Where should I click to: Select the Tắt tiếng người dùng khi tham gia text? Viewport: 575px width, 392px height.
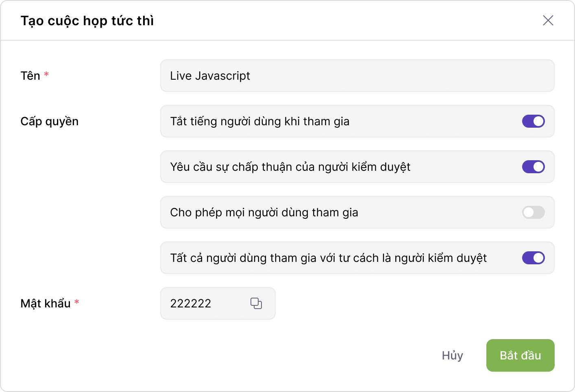pyautogui.click(x=259, y=122)
